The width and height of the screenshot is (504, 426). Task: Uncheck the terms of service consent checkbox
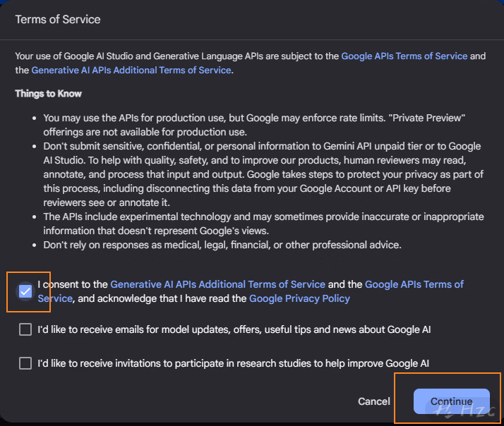coord(25,291)
